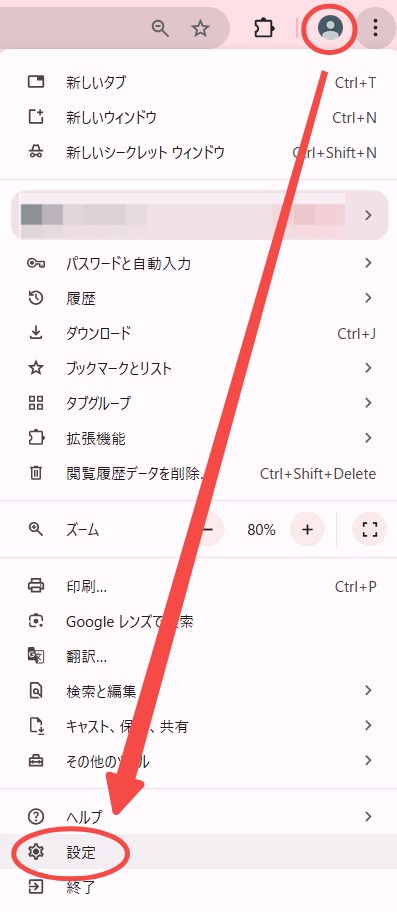Expand the 履歴 submenu chevron
The image size is (397, 912).
coord(368,298)
